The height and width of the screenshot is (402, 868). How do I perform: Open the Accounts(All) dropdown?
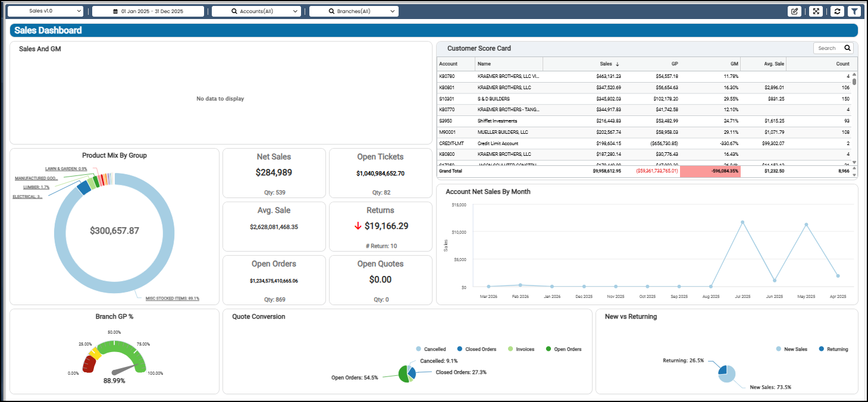[256, 11]
